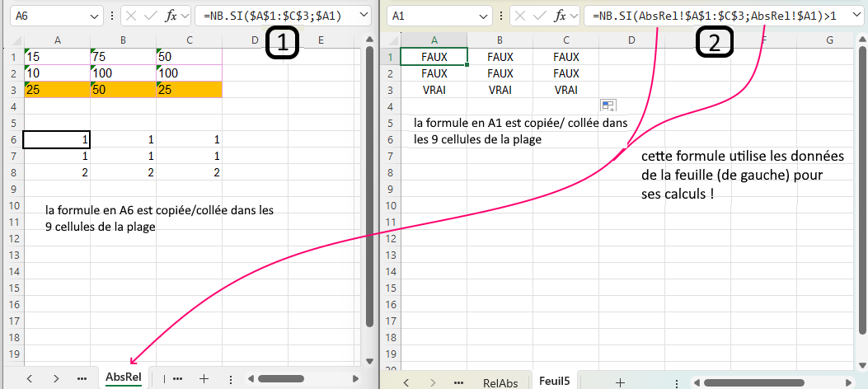The image size is (868, 389).
Task: Switch to the AbsRel sheet tab
Action: point(124,377)
